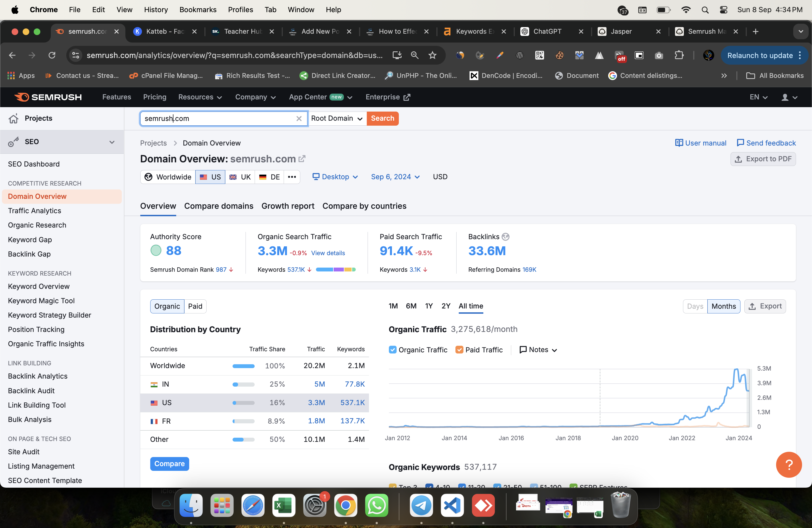Expand the Resources menu in header
This screenshot has height=528, width=812.
click(x=200, y=97)
